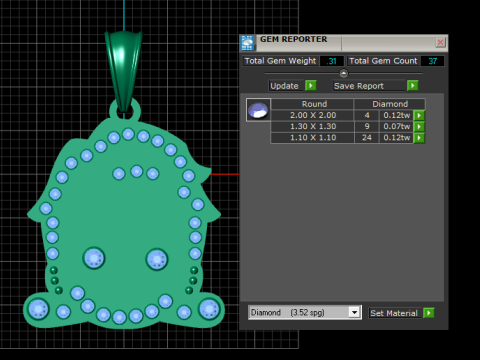Image resolution: width=480 pixels, height=360 pixels.
Task: Select the left large eye gem on pendant
Action: click(94, 258)
